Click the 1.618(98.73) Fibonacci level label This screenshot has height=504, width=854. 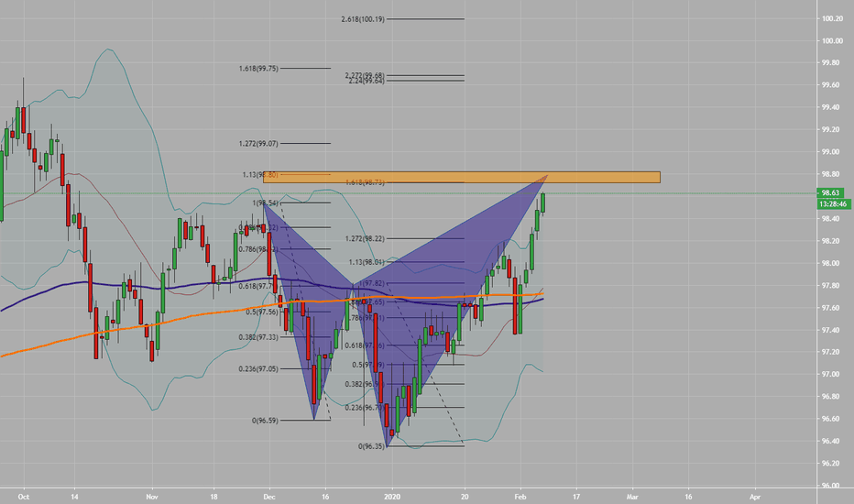tap(365, 182)
